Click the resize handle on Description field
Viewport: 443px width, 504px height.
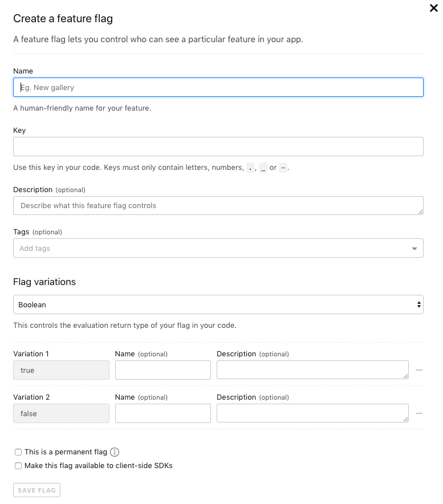[x=420, y=212]
